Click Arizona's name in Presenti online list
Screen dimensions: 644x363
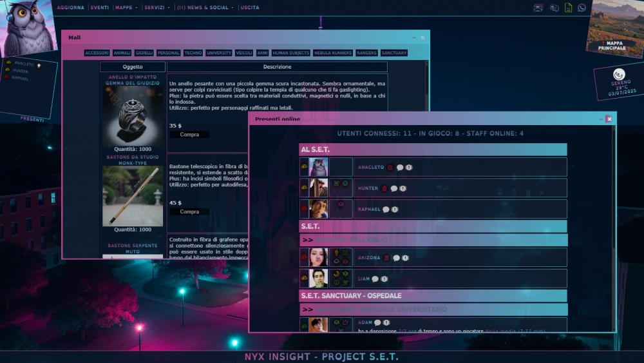[369, 258]
